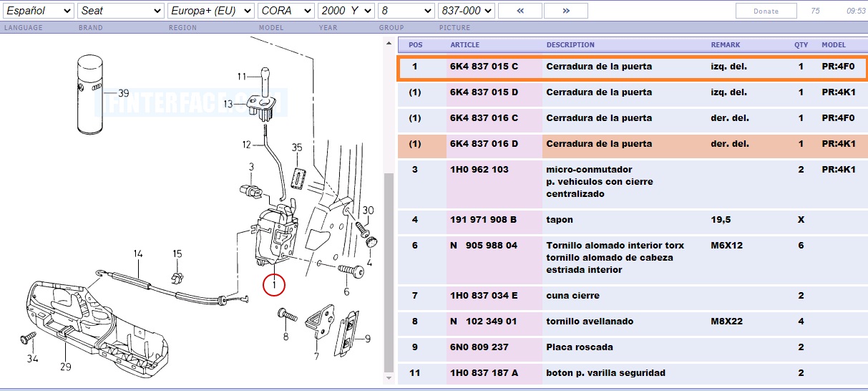
Task: Select article 1H0 837 034 E
Action: [x=484, y=296]
